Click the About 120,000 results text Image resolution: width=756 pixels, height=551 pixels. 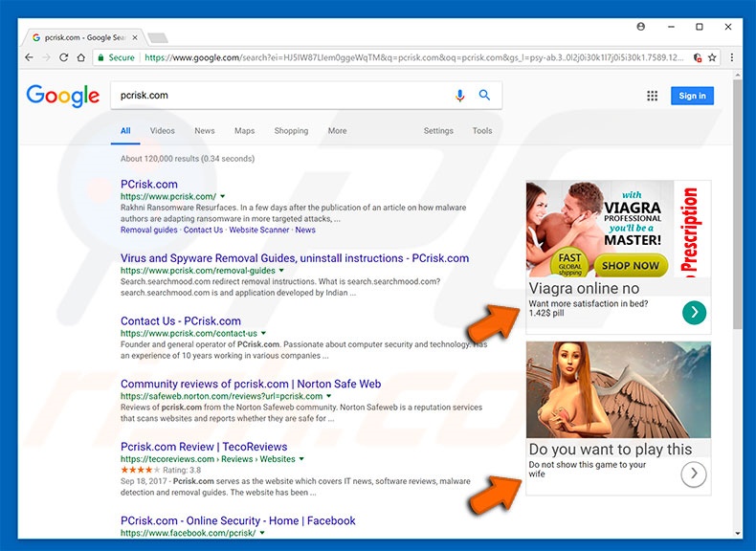pos(188,159)
